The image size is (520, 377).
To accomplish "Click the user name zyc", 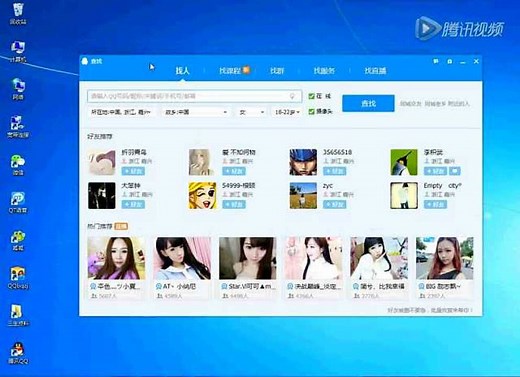I will 328,185.
